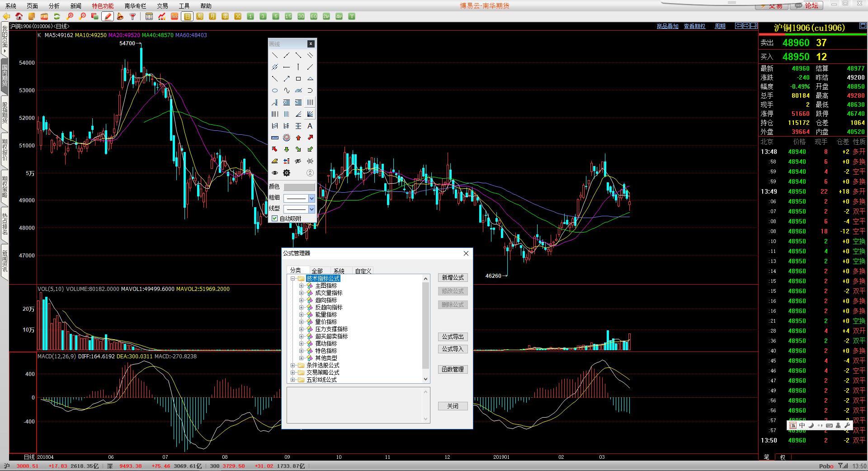The image size is (868, 471).
Task: Expand the 条件选股公式 folder
Action: pyautogui.click(x=292, y=366)
